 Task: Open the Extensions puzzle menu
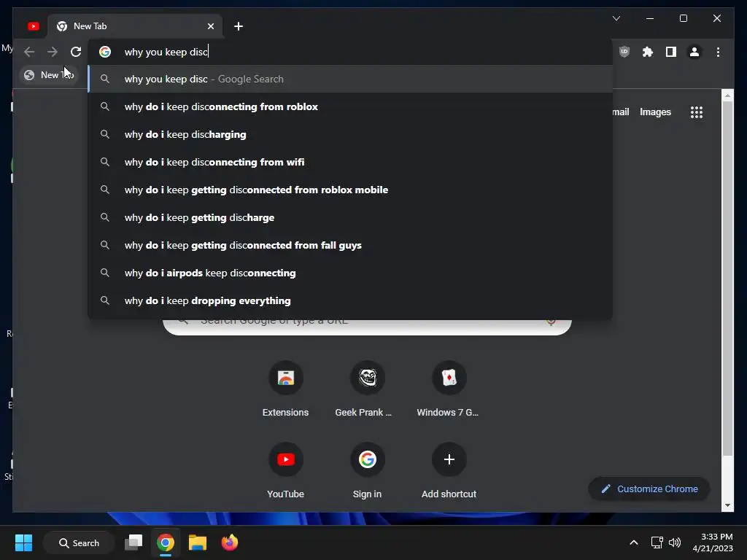[x=648, y=52]
